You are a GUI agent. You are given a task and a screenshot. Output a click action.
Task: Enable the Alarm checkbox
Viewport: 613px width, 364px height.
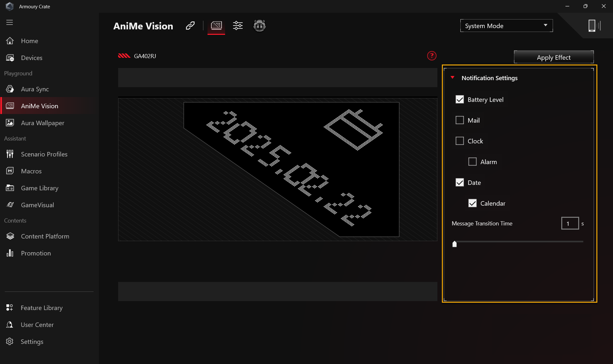pyautogui.click(x=473, y=162)
